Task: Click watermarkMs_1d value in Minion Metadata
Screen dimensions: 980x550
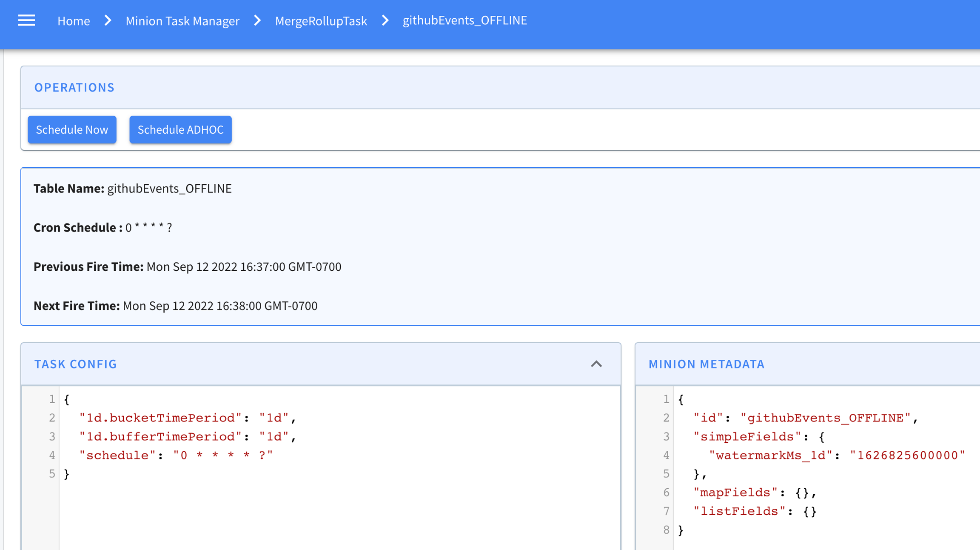Action: pyautogui.click(x=907, y=455)
